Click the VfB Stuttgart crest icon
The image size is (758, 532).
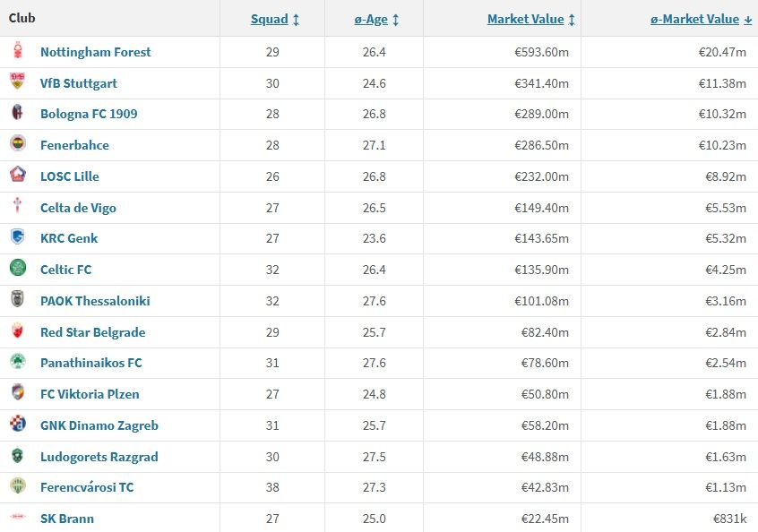point(18,83)
